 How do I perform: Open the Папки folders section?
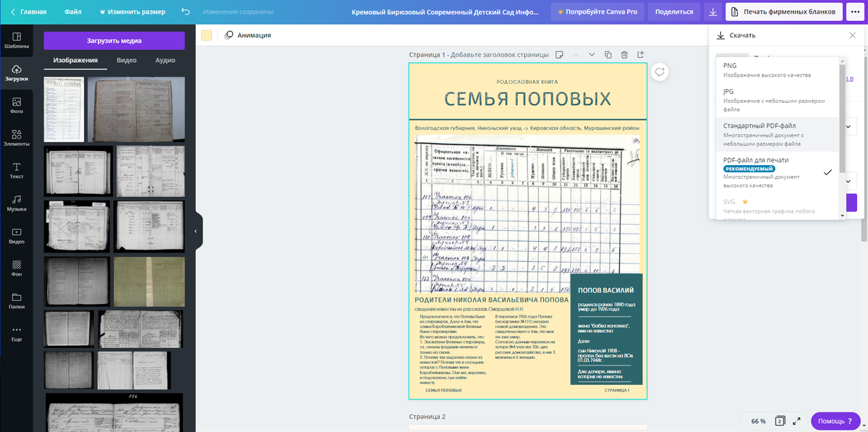(17, 300)
